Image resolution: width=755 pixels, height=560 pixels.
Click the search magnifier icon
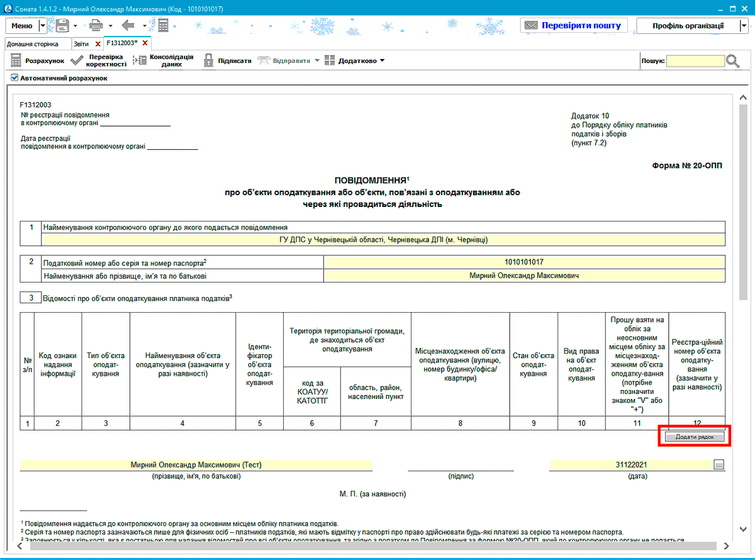[x=734, y=60]
